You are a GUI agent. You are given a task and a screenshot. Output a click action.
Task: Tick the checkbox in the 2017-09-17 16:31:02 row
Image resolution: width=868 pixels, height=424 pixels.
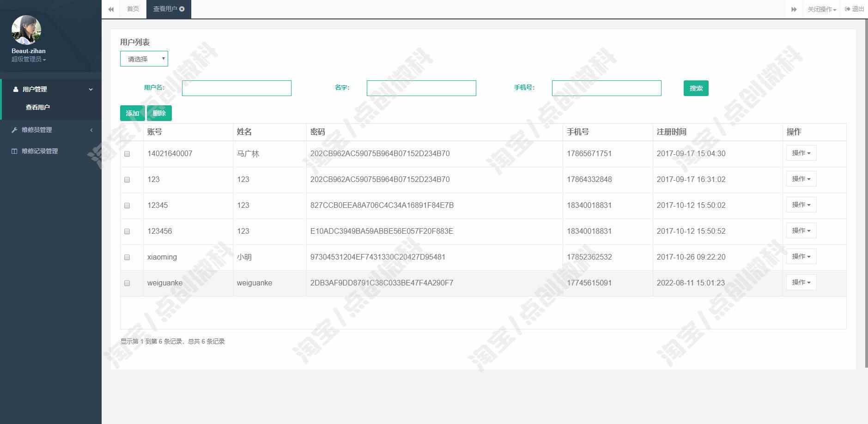(127, 180)
